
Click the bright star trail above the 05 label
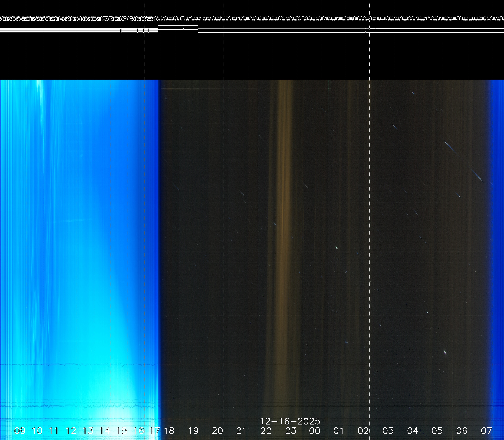445,352
